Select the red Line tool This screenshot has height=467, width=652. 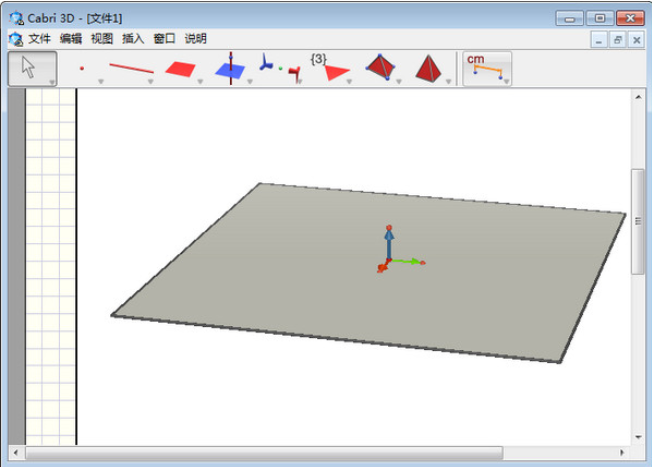click(131, 68)
